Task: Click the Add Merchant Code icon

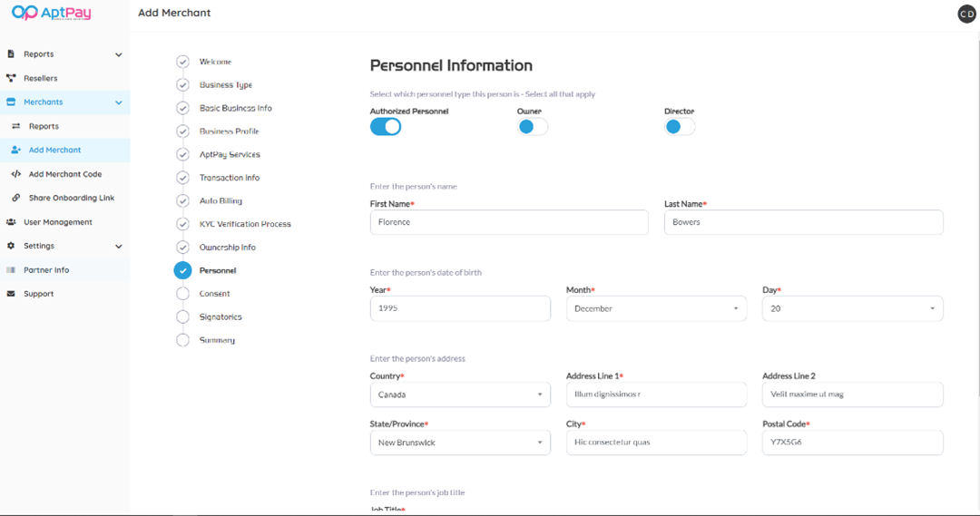Action: click(16, 174)
